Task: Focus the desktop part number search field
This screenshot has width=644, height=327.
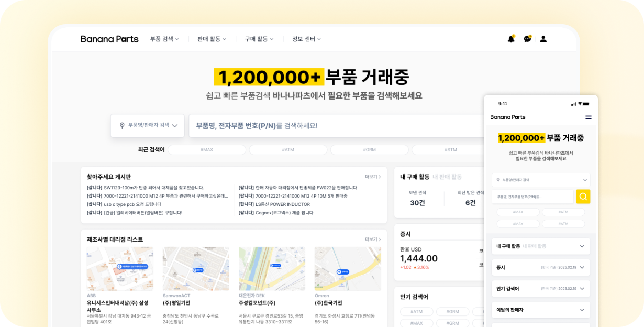Action: [336, 126]
